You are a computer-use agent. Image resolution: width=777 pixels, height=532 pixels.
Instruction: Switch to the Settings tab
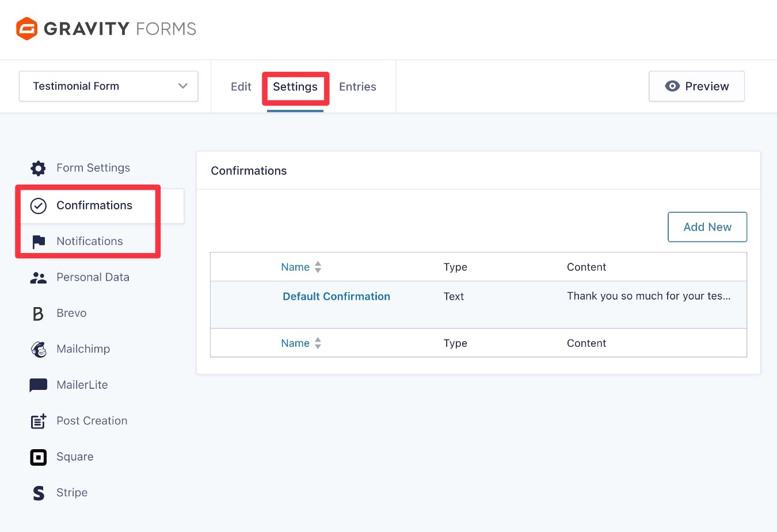click(x=295, y=87)
